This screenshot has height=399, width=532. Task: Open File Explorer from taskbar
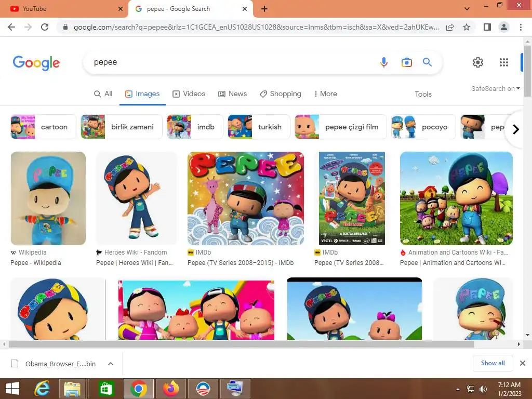tap(72, 389)
